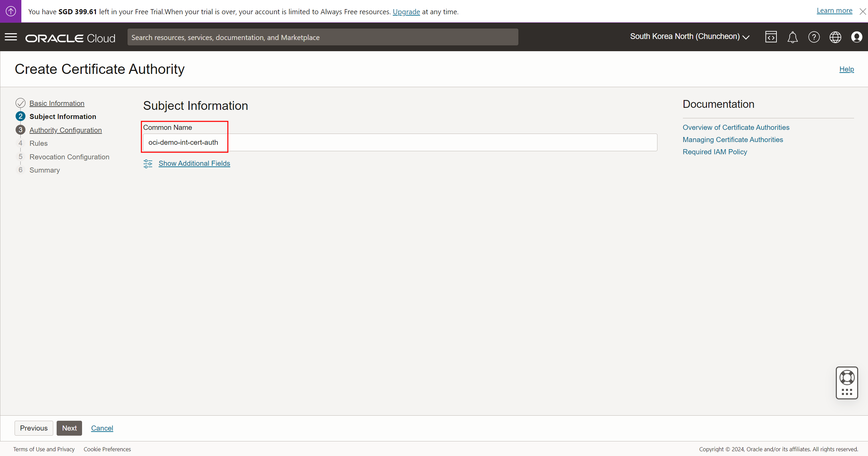This screenshot has height=456, width=868.
Task: Click the Common Name input field
Action: 400,142
